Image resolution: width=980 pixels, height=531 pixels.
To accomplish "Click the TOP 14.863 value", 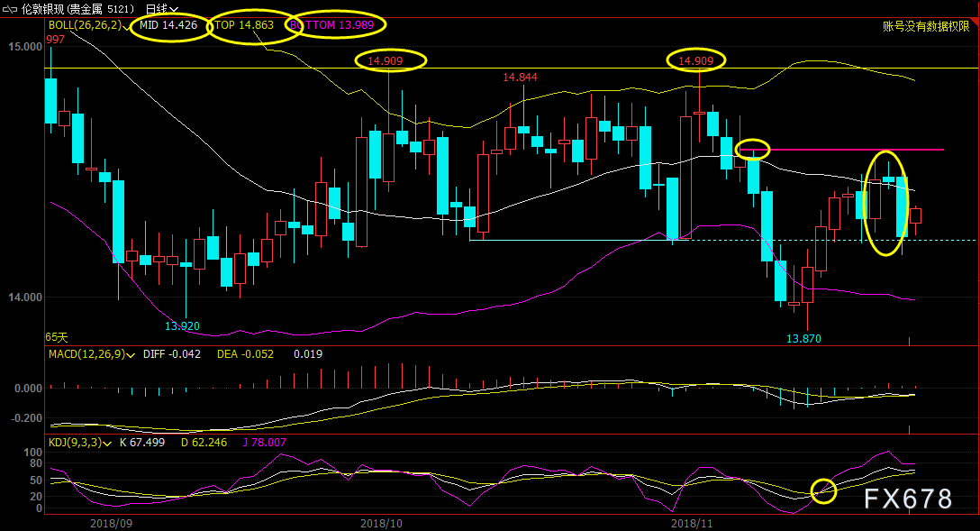I will [x=244, y=25].
